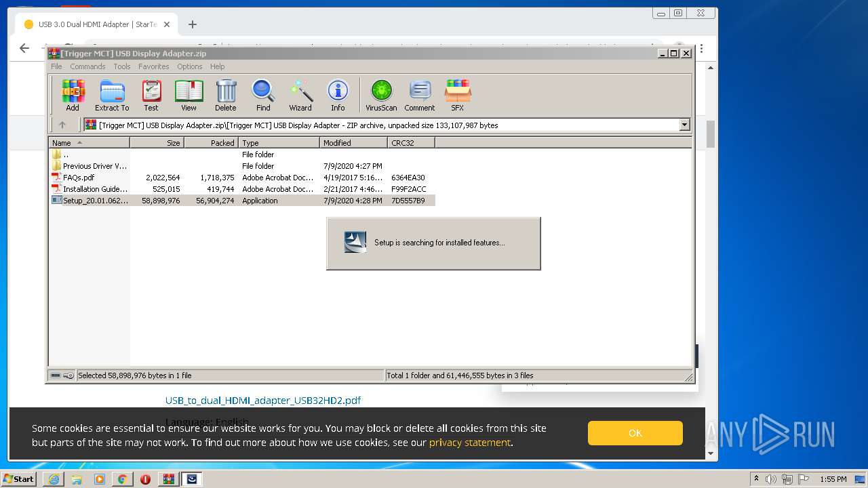Sort by the Type column header
The height and width of the screenshot is (488, 868).
pyautogui.click(x=279, y=143)
